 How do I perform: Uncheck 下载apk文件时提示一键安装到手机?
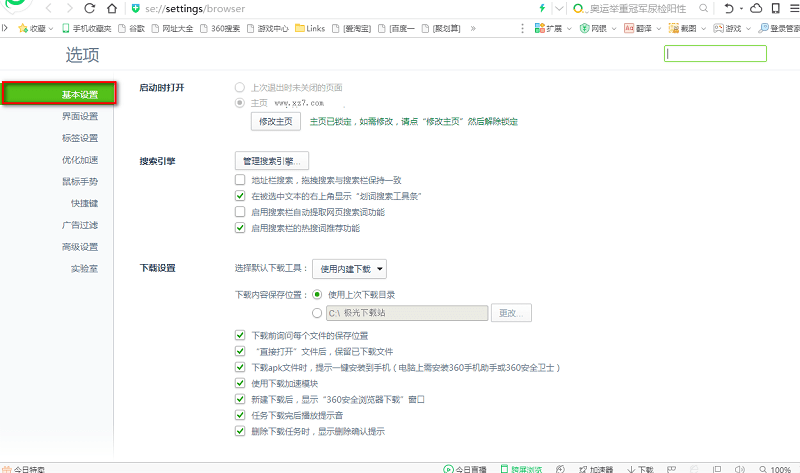pos(240,367)
